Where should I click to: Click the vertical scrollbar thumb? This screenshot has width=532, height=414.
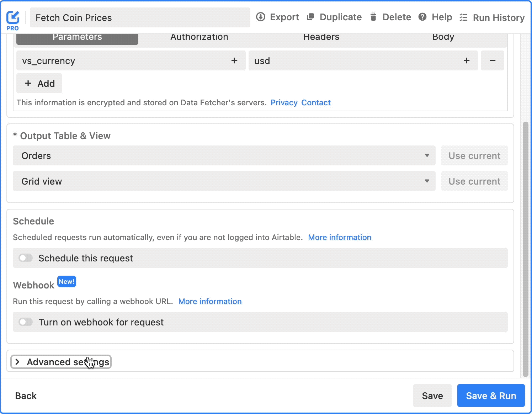pos(525,249)
